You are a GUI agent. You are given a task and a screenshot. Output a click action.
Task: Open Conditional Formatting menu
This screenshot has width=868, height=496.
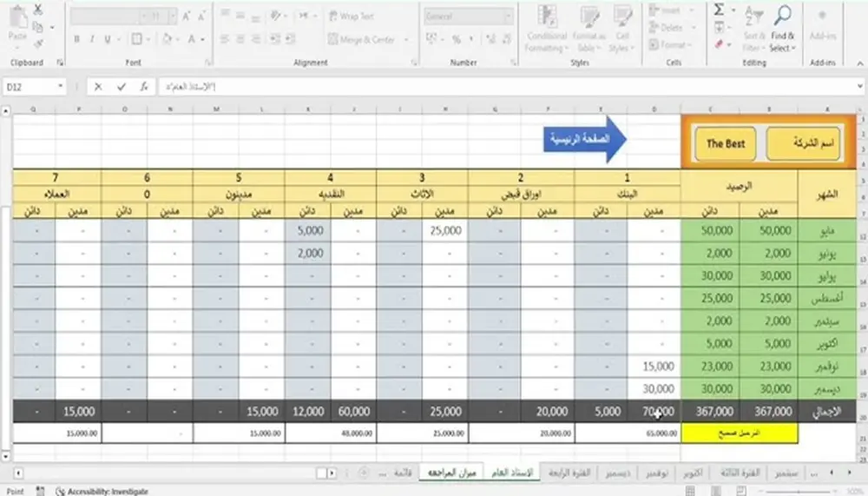pos(546,29)
